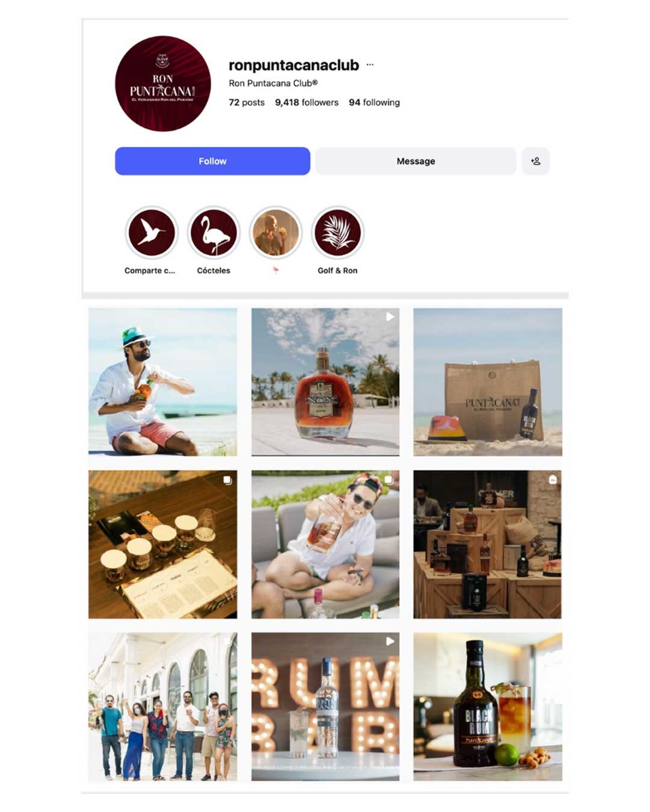This screenshot has height=812, width=650.
Task: Open the rum tasting glasses carousel post
Action: click(162, 544)
